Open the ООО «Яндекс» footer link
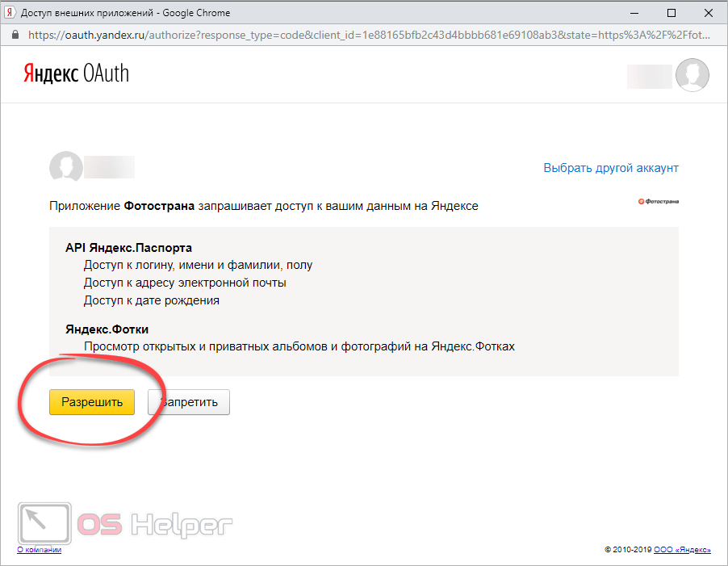Viewport: 728px width, 566px height. (682, 550)
